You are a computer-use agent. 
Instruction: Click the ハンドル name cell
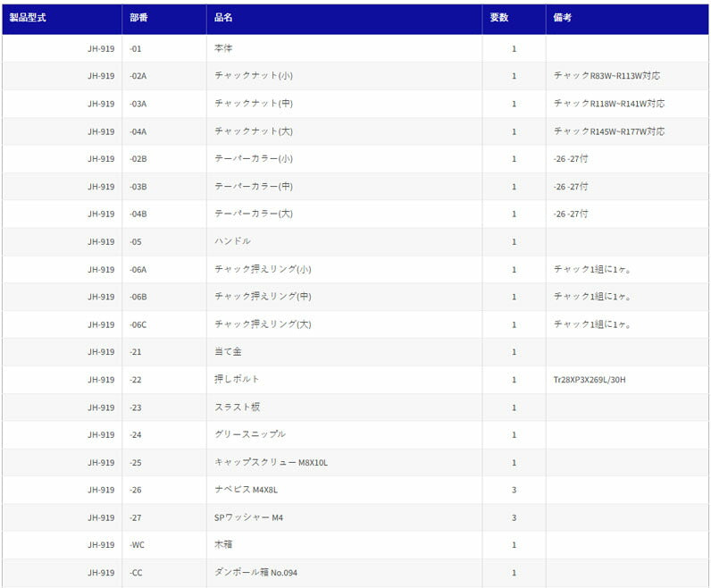[x=344, y=242]
